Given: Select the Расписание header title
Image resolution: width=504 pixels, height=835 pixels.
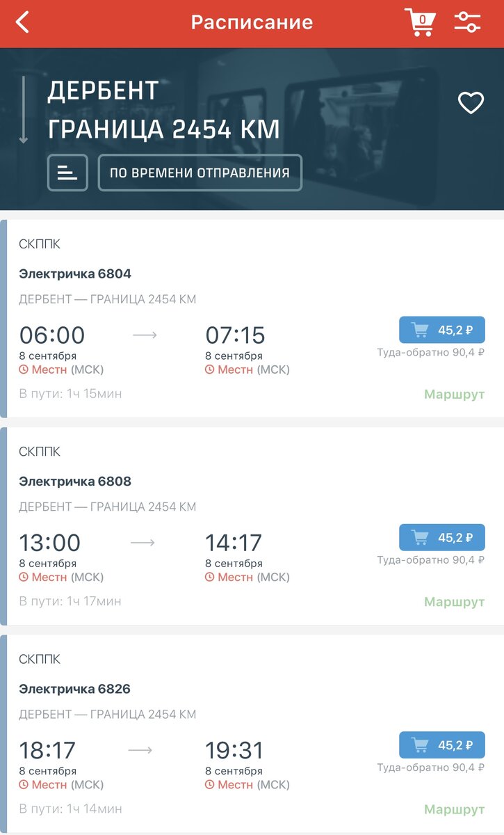Looking at the screenshot, I should tap(252, 22).
